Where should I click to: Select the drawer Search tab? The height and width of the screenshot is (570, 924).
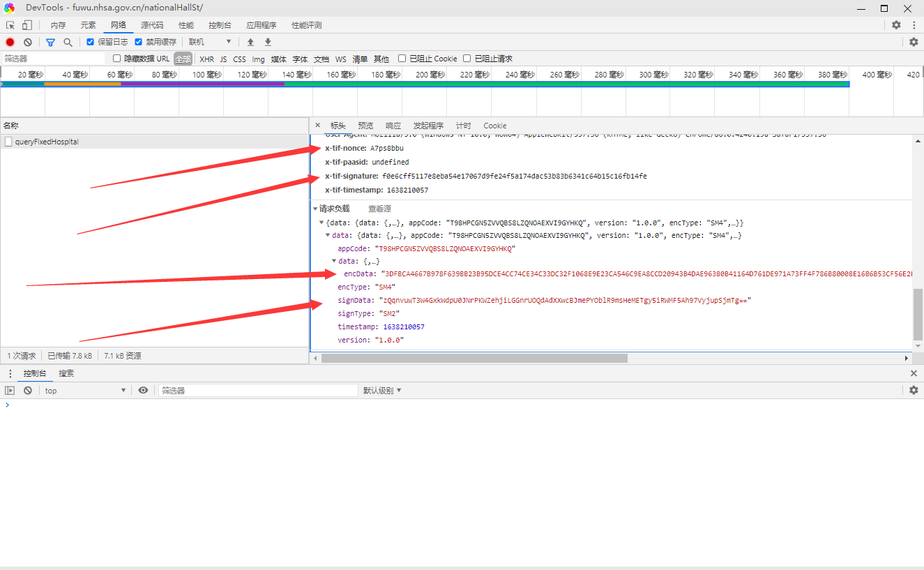pyautogui.click(x=66, y=373)
